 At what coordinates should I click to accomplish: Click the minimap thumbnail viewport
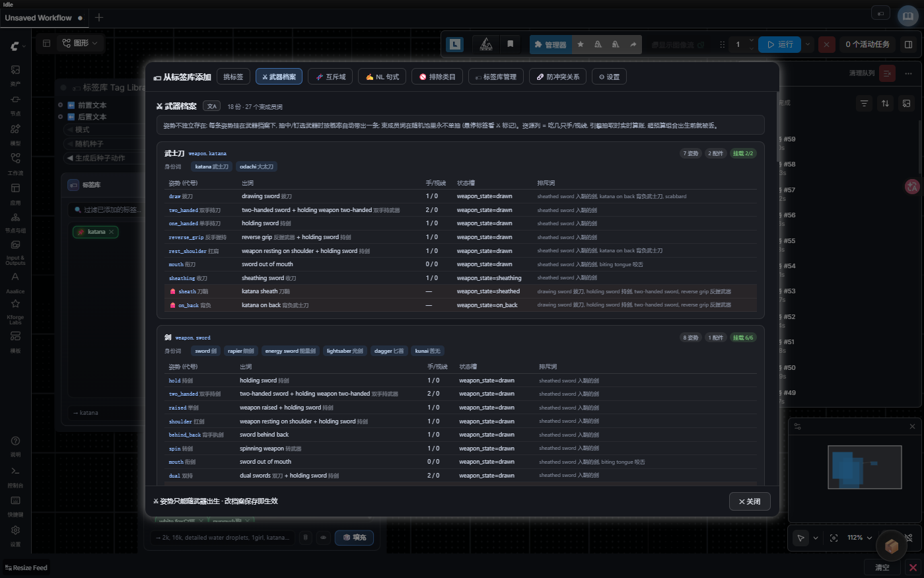tap(865, 467)
